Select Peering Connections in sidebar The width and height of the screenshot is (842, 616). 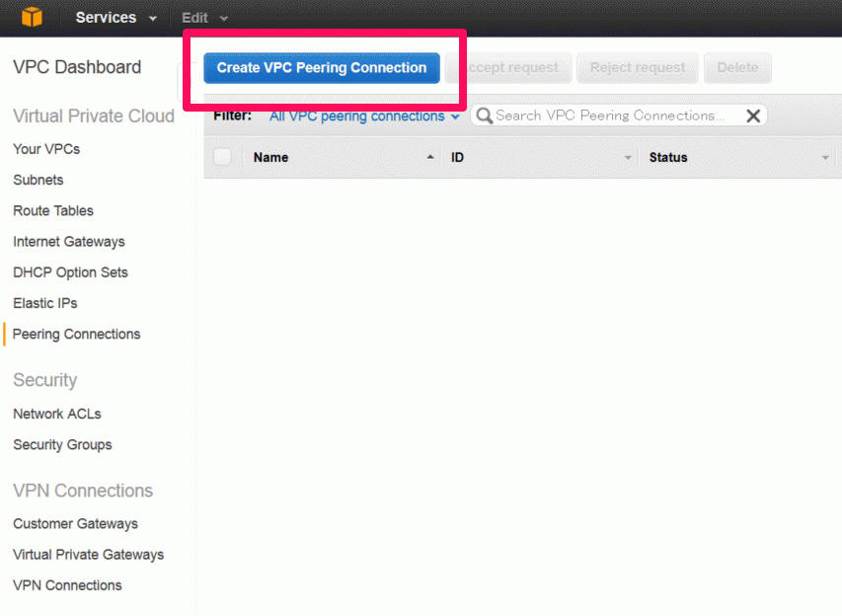pos(76,334)
